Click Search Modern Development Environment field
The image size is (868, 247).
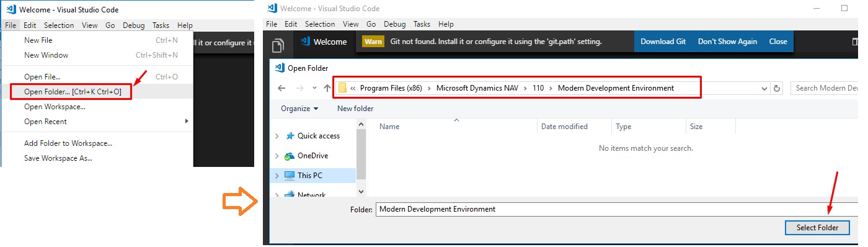tap(824, 88)
